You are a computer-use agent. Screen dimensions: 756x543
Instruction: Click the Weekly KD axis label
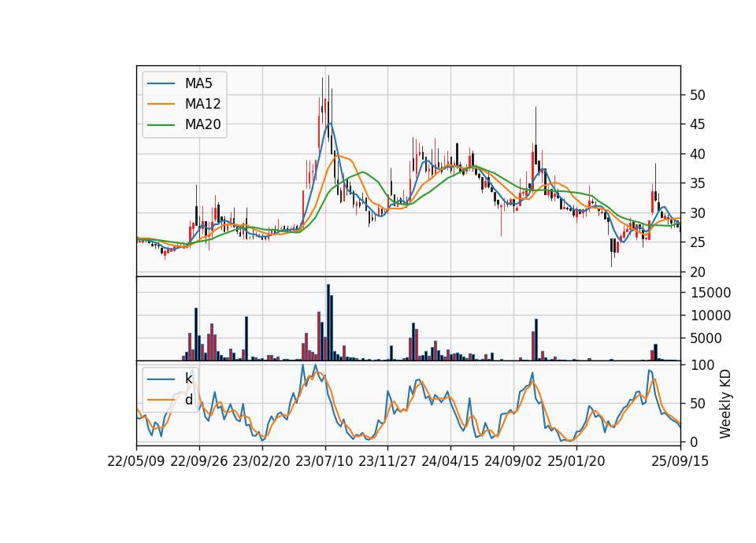coord(725,404)
